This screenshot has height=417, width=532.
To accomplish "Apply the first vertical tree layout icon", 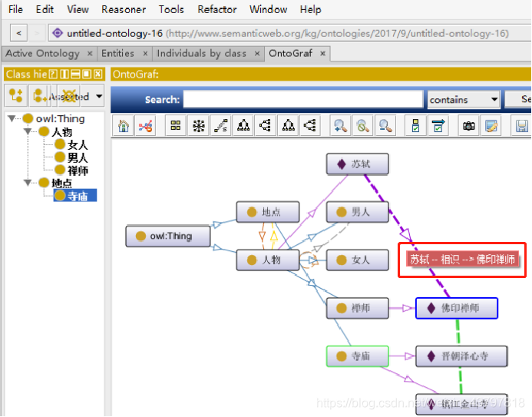I will coord(243,126).
